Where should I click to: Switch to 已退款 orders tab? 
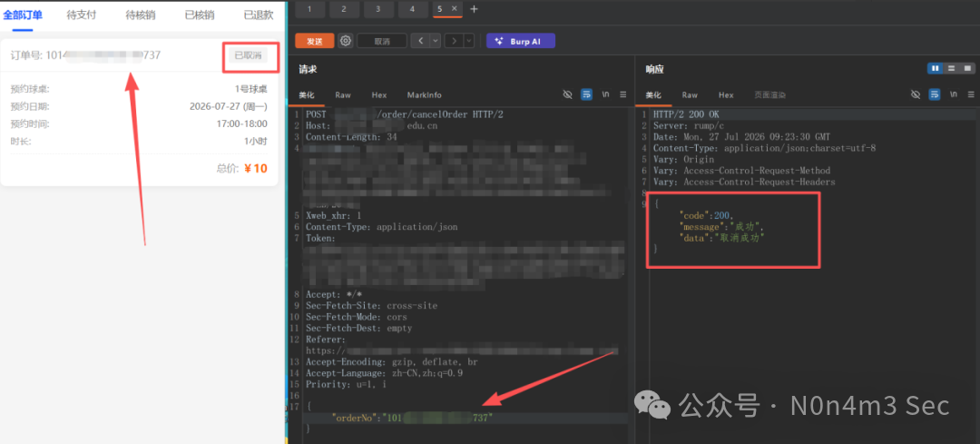[x=258, y=15]
